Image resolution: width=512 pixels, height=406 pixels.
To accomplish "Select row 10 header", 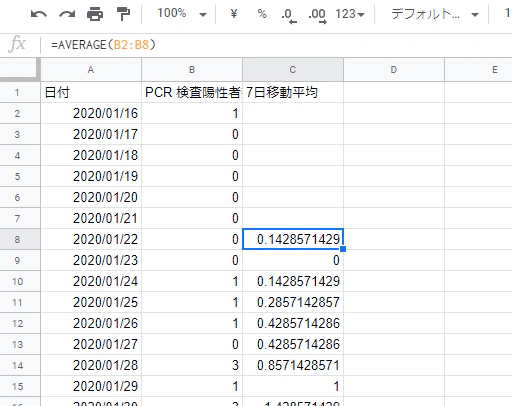I will pyautogui.click(x=20, y=281).
